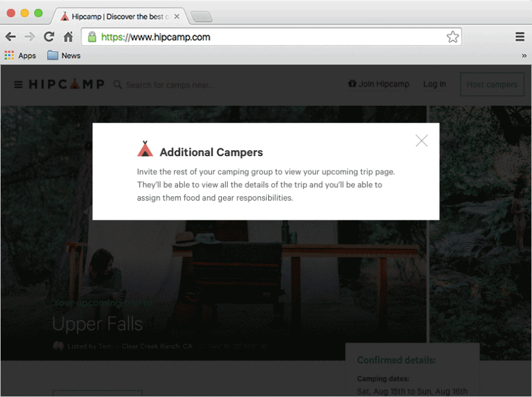Click the Log in link
The image size is (532, 397).
coord(435,84)
